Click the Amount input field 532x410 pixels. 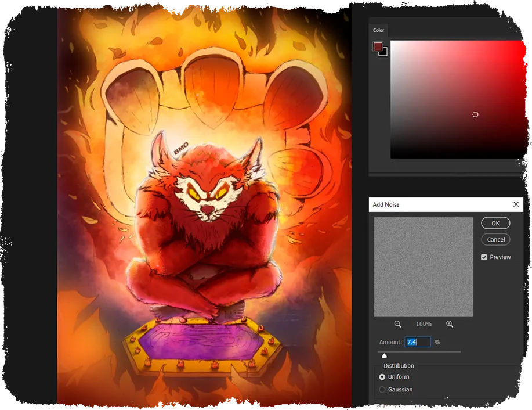point(418,342)
